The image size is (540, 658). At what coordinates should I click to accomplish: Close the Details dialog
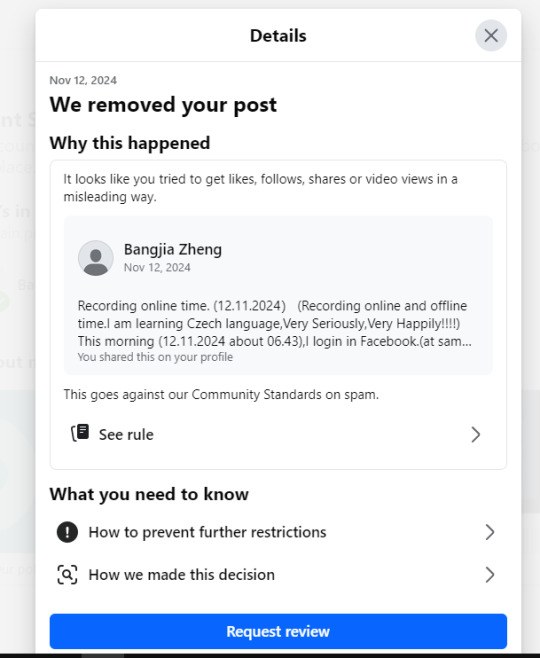pos(490,36)
